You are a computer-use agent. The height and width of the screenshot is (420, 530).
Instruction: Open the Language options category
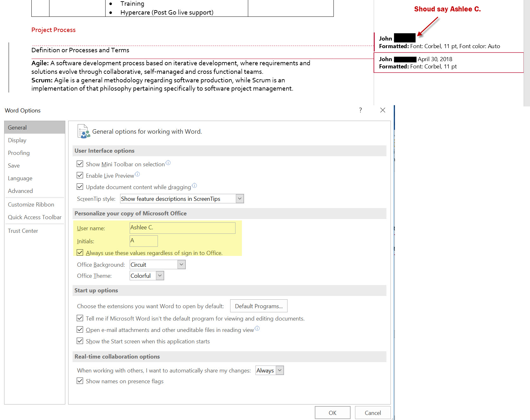pos(35,178)
